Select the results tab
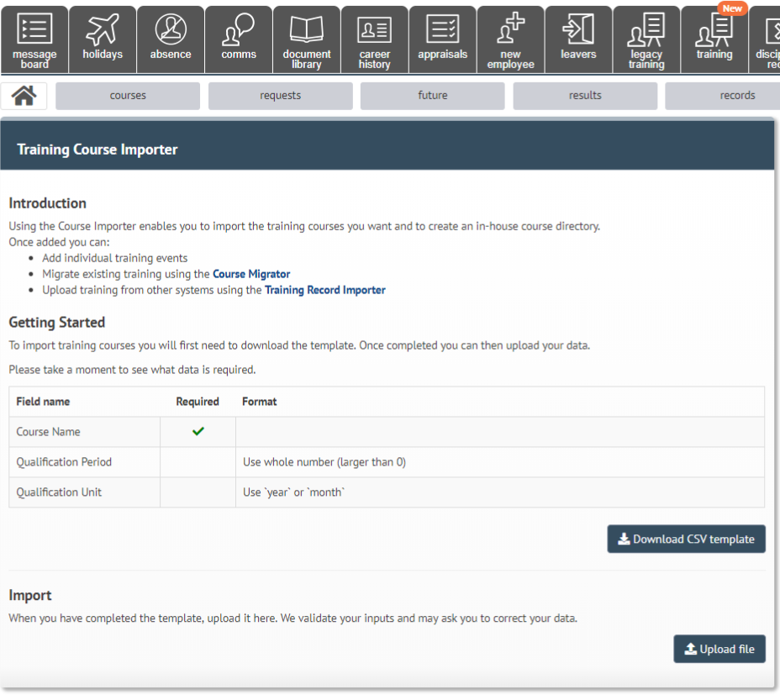The image size is (780, 700). click(585, 96)
